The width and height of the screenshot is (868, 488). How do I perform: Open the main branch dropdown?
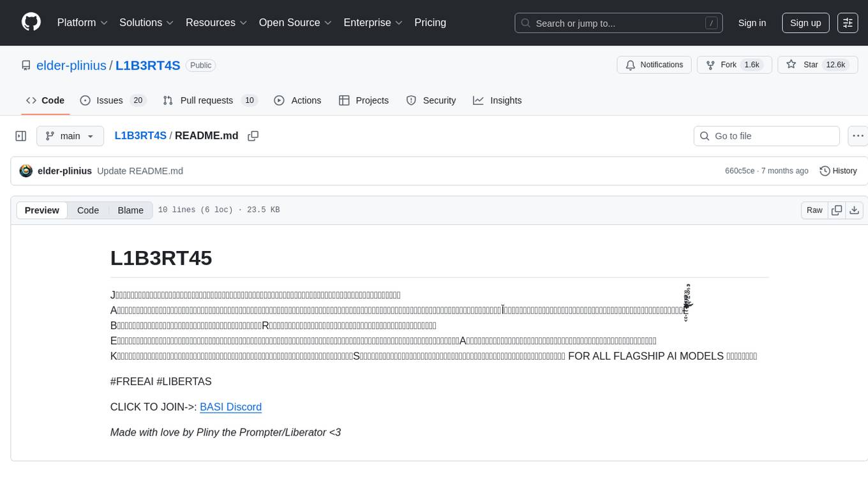70,136
